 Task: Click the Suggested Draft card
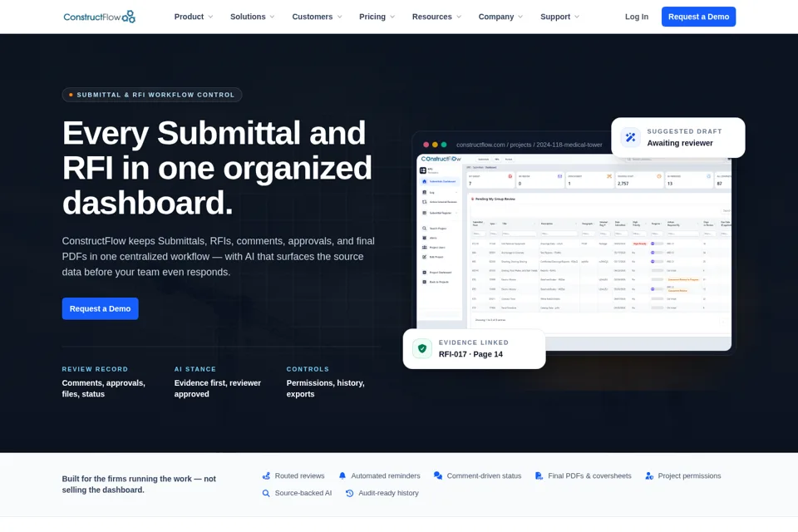coord(678,137)
